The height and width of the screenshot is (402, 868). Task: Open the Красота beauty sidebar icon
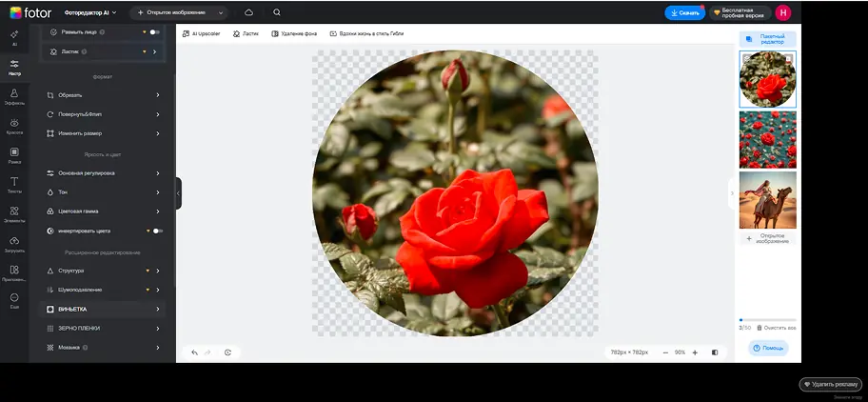[x=14, y=127]
